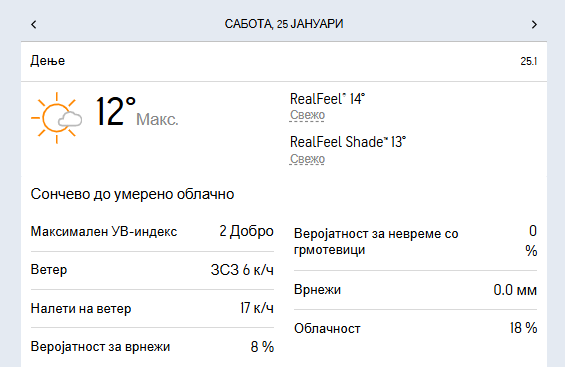Select the Налети на ветер row
The height and width of the screenshot is (367, 565).
[152, 309]
